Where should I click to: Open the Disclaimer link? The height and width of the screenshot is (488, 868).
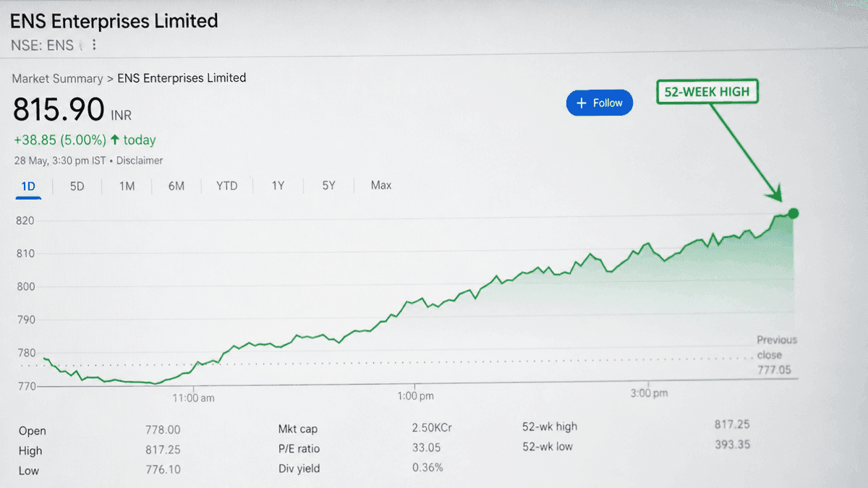coord(140,160)
